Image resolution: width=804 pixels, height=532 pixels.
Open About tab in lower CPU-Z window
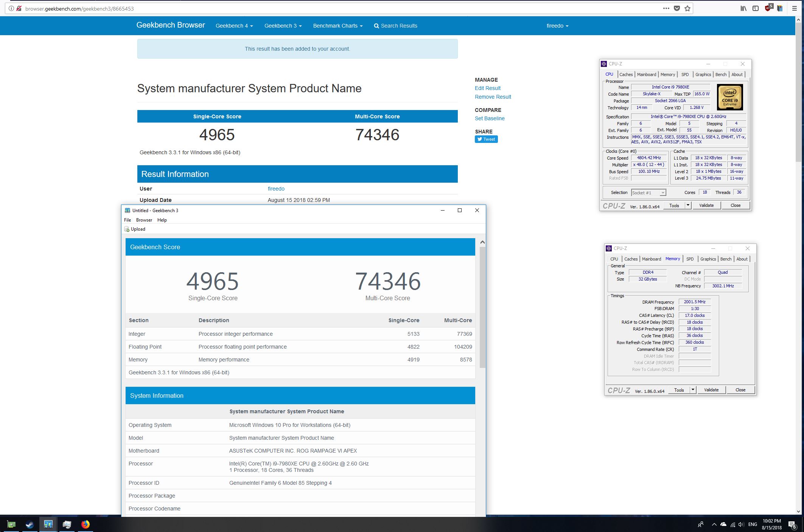(742, 259)
